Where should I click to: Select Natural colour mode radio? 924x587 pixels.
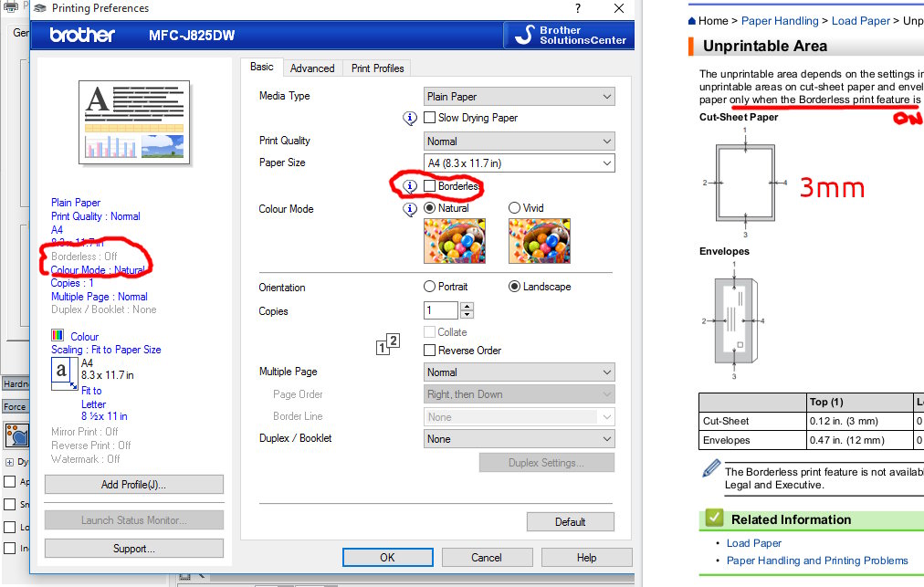coord(430,208)
